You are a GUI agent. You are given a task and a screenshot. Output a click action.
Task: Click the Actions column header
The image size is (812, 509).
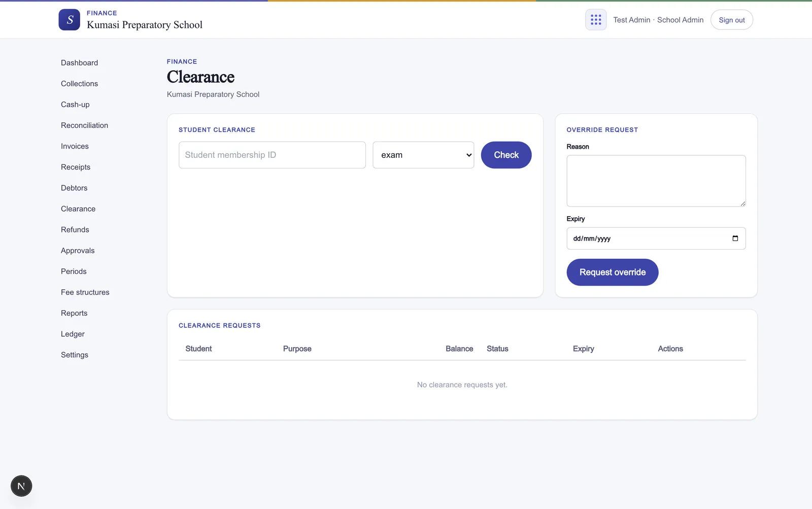[670, 349]
